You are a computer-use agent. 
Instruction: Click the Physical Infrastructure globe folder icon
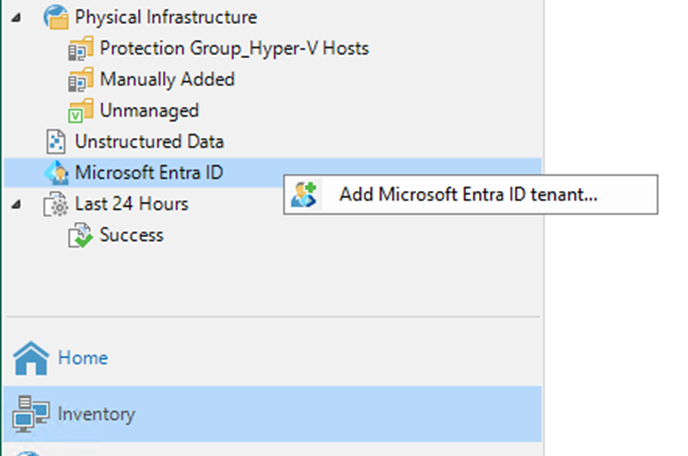tap(56, 17)
